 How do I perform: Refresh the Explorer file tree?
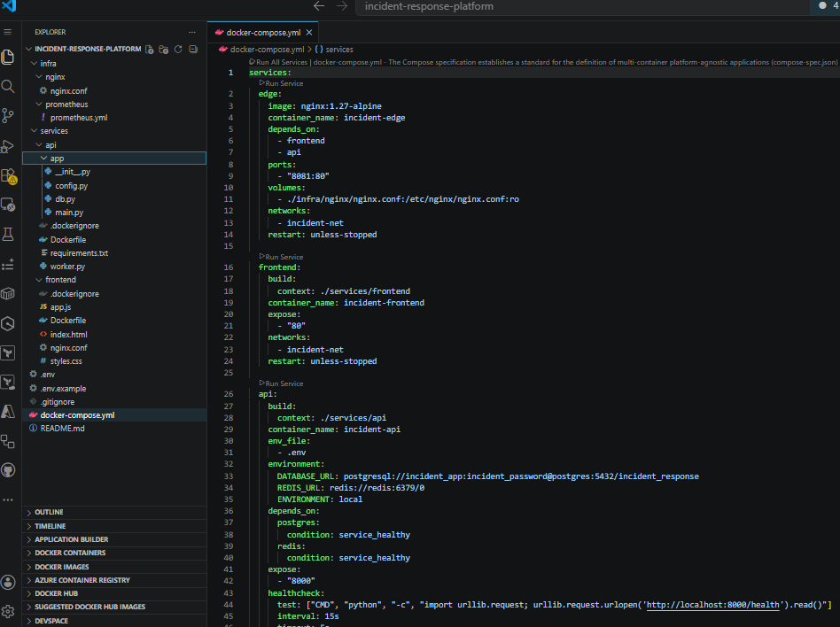[x=178, y=50]
